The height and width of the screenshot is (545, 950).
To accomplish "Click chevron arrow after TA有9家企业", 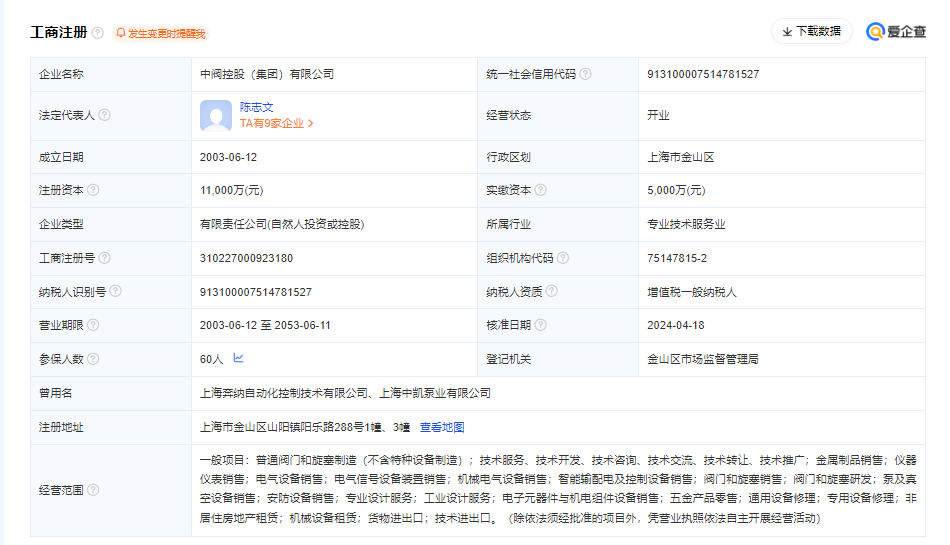I will click(311, 124).
